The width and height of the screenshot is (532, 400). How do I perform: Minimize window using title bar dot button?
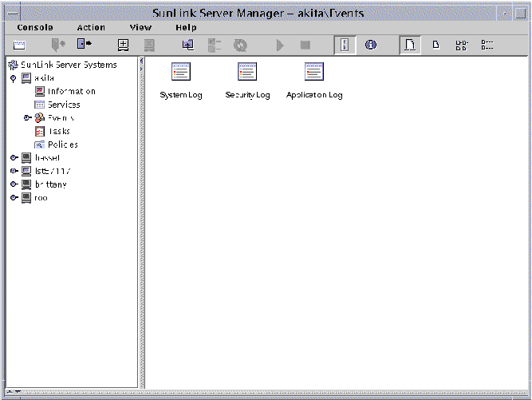point(505,14)
